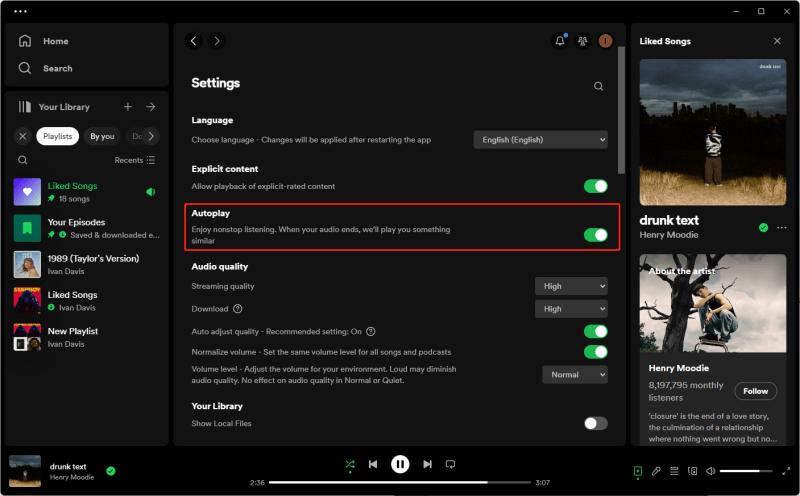Change the Download quality dropdown
800x496 pixels.
[571, 309]
